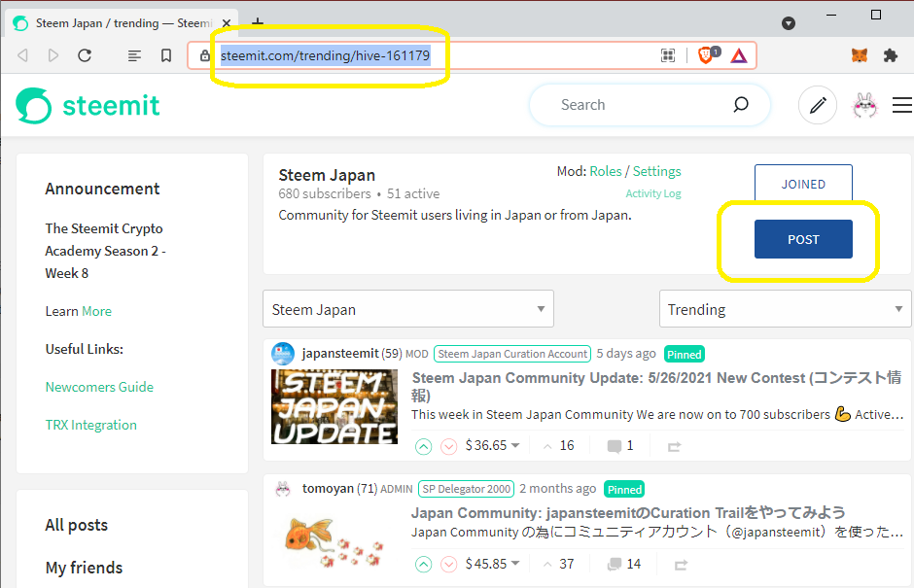Click the browser back arrow
914x588 pixels.
pos(23,55)
